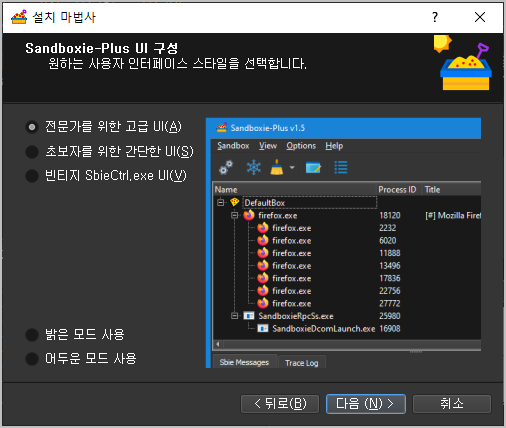Click the SandboxieDcomLaunch.exe window icon
The image size is (506, 428).
(263, 329)
